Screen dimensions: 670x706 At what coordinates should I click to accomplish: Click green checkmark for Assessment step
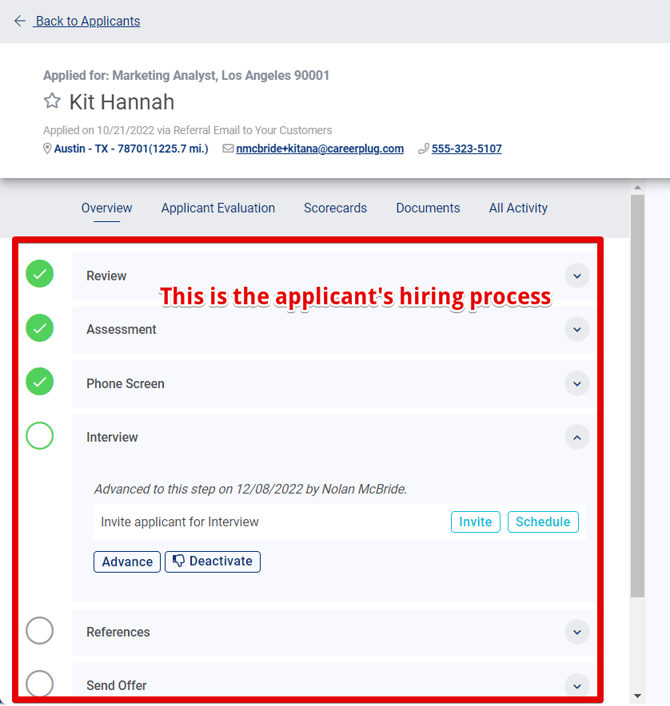(40, 328)
